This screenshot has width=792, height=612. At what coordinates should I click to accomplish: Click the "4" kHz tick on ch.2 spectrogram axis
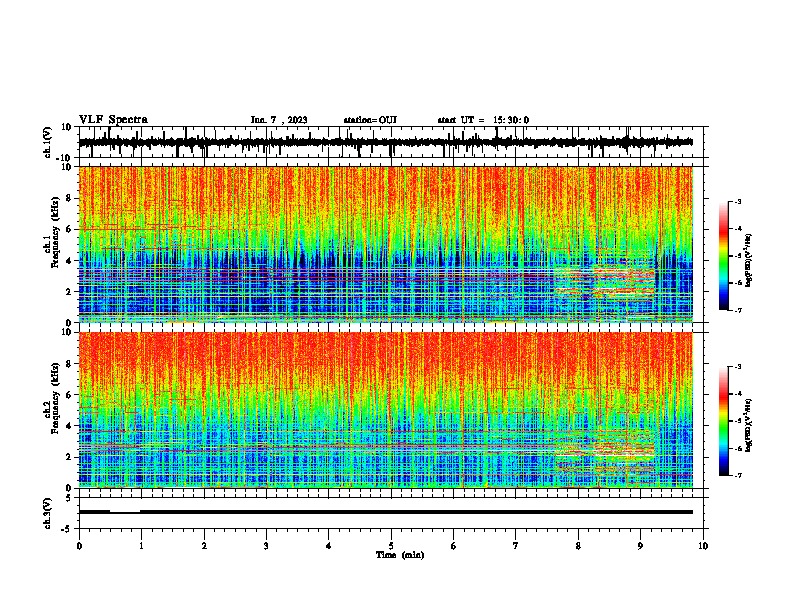pyautogui.click(x=70, y=426)
